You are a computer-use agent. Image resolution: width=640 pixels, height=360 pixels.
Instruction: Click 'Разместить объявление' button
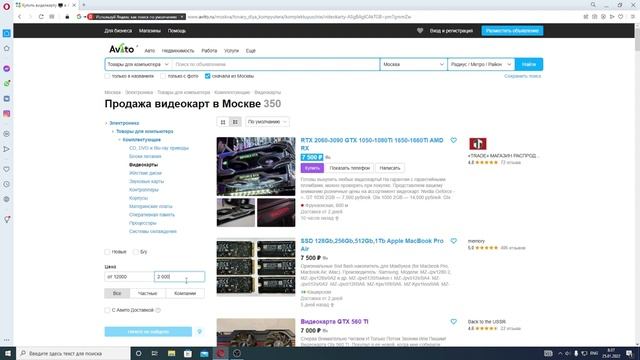(x=512, y=31)
